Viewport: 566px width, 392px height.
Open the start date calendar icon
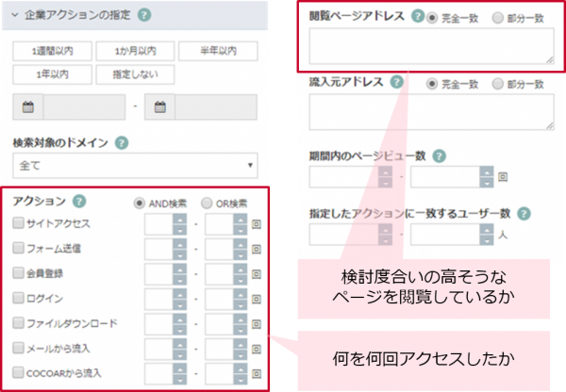tap(27, 107)
